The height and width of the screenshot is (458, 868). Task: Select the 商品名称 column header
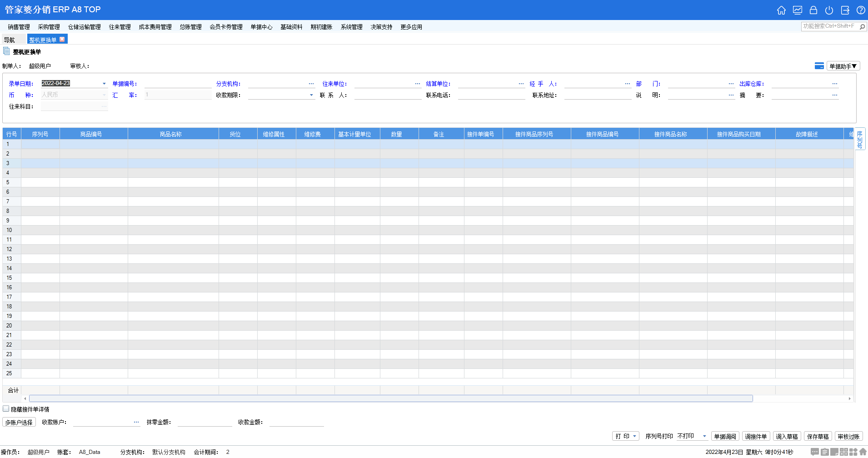coord(173,134)
